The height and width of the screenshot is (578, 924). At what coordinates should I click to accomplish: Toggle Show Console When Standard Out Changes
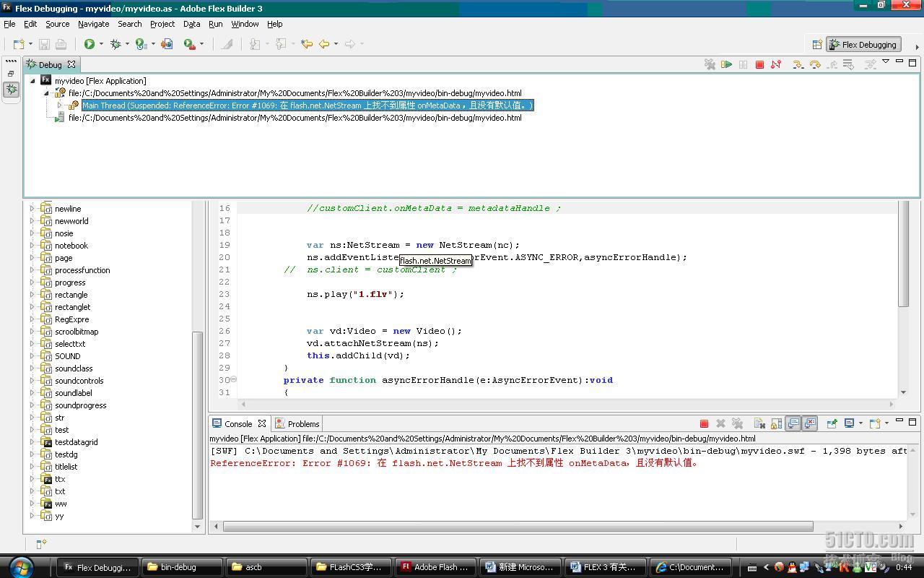793,423
